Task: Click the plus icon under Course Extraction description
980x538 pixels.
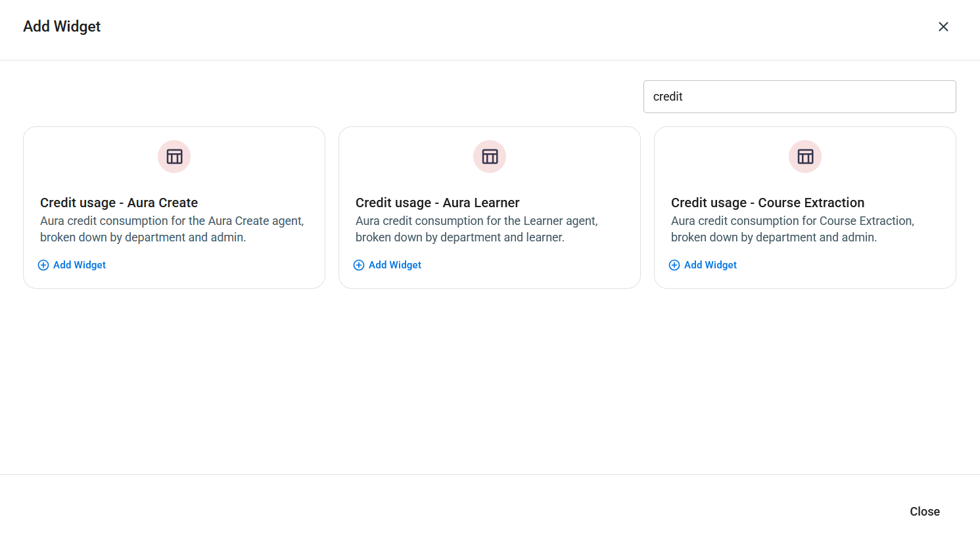Action: 674,265
